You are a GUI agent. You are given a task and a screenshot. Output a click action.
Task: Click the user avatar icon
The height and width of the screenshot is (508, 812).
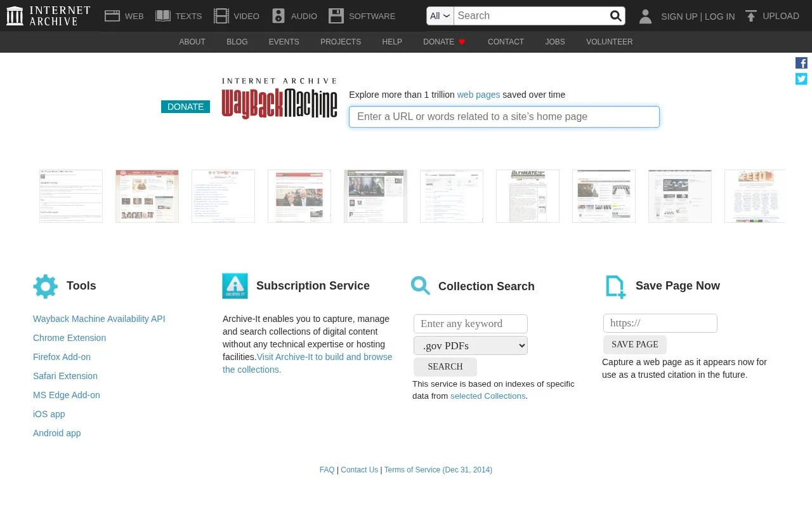point(645,17)
